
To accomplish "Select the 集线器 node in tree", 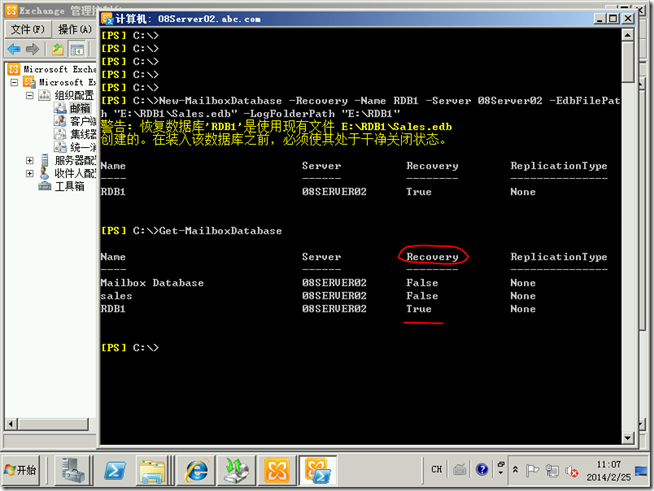I will (x=83, y=134).
